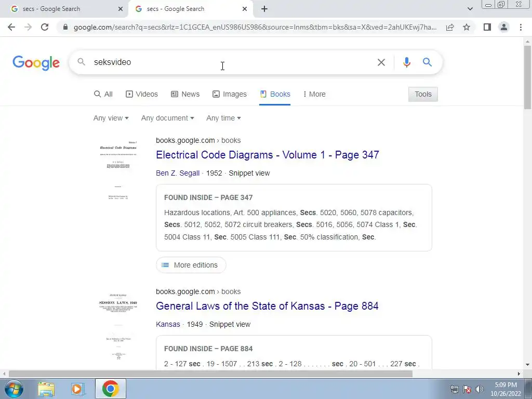This screenshot has height=399, width=532.
Task: Launch Windows Media Player from taskbar
Action: (x=78, y=389)
